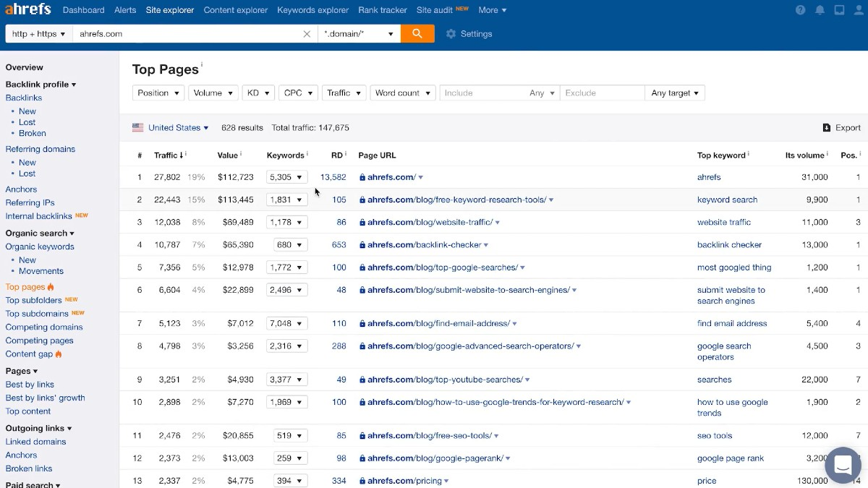Screen dimensions: 868x488
Task: Click the Export download icon
Action: (x=827, y=128)
